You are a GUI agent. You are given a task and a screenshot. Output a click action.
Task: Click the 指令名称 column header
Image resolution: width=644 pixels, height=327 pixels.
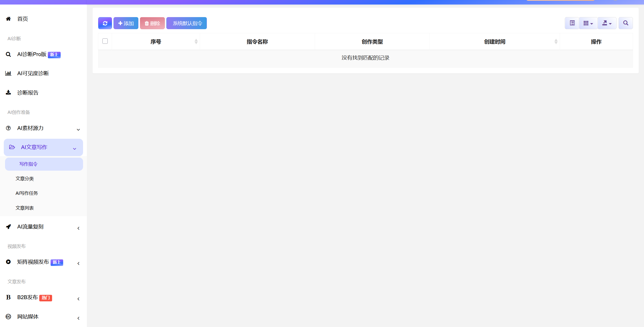[x=257, y=42]
